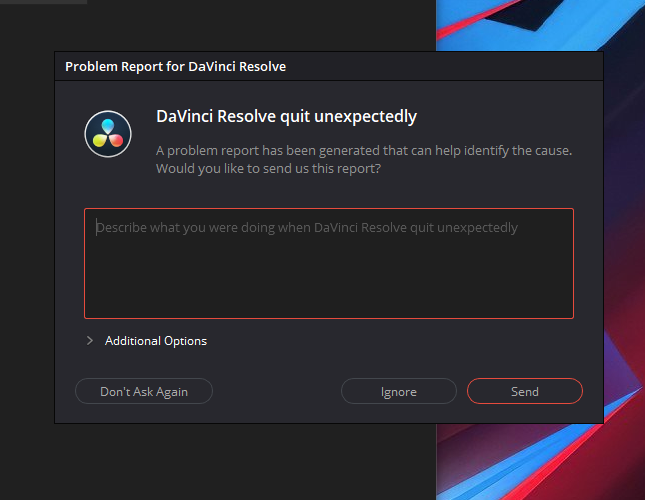Click the red droplet in Resolve logo
Viewport: 645px width, 500px height.
point(116,140)
